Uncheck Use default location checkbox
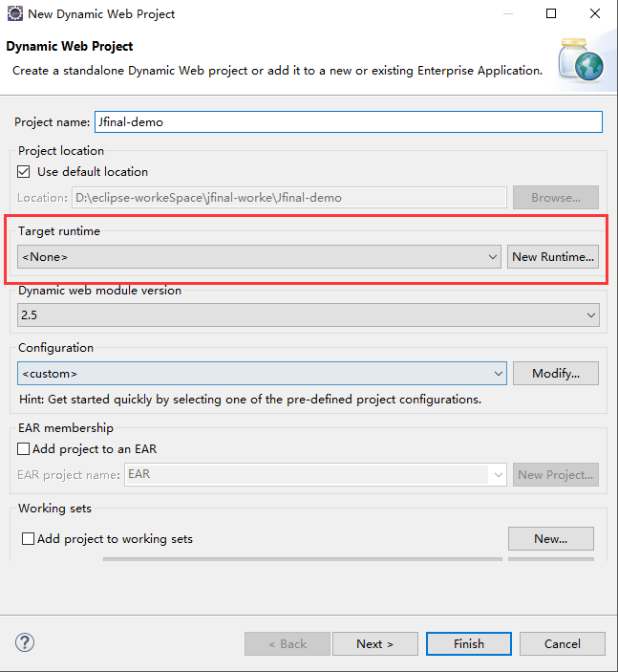 24,172
